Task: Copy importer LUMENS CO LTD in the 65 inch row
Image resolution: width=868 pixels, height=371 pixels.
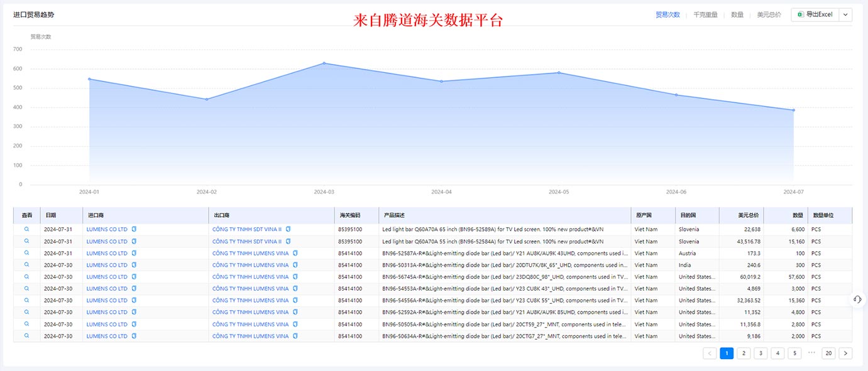Action: point(134,229)
